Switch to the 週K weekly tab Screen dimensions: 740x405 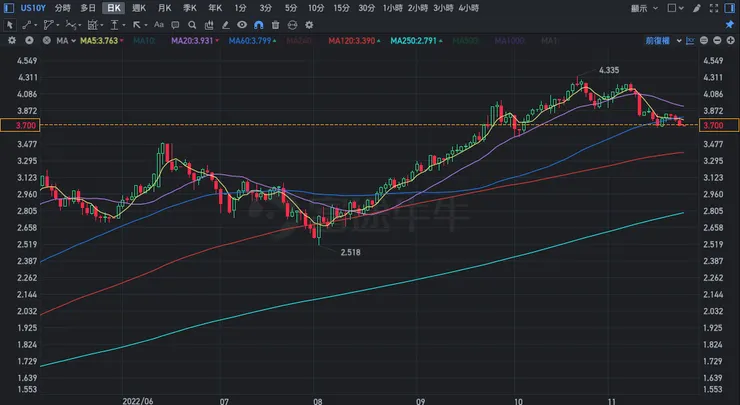tap(139, 8)
